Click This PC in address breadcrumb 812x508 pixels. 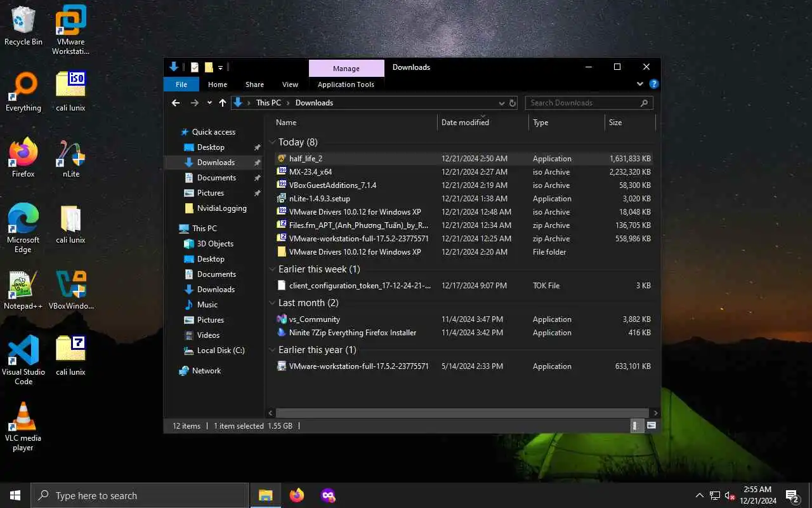[x=268, y=103]
